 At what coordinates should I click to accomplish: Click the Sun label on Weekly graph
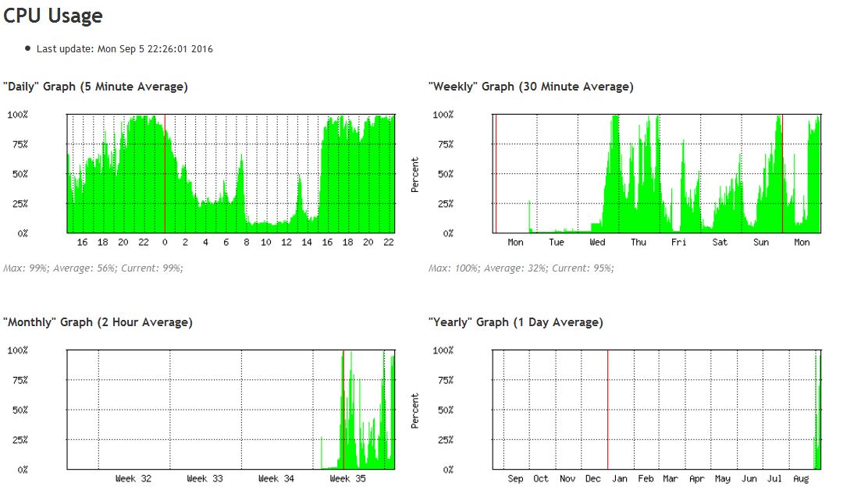coord(761,242)
